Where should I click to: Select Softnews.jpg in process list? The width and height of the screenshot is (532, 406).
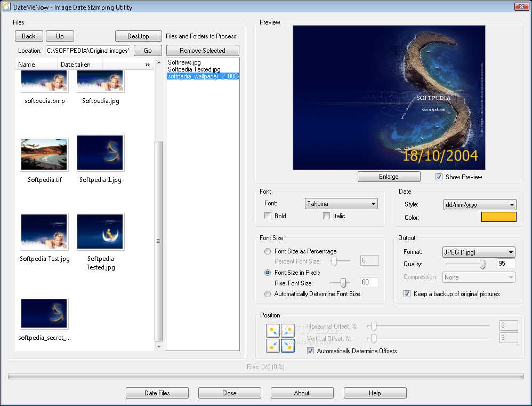[184, 62]
